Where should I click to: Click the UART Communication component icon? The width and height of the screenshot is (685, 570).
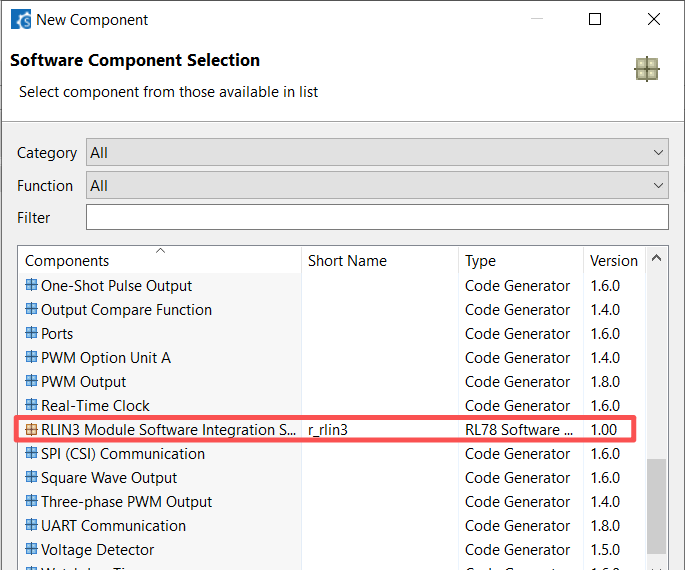pos(31,526)
